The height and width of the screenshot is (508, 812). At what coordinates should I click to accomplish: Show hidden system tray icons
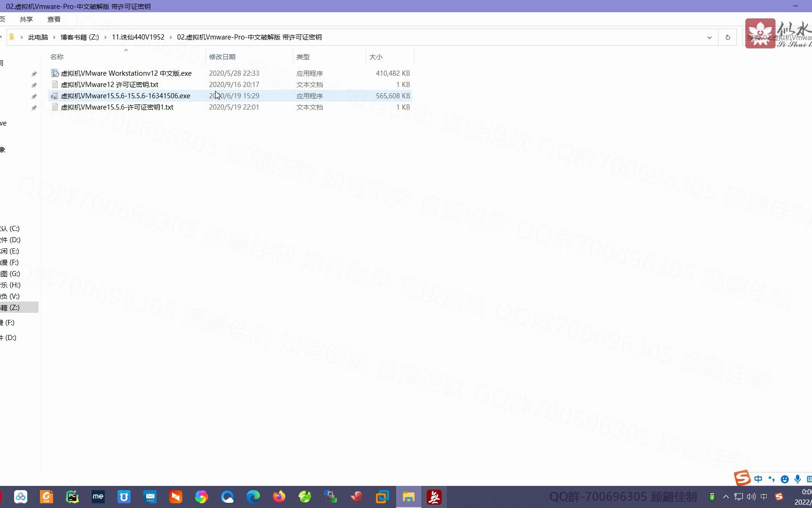pyautogui.click(x=726, y=497)
